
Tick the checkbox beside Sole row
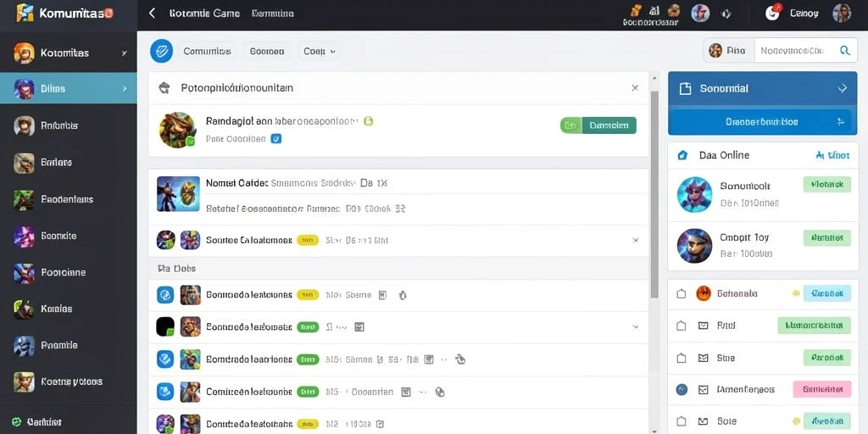pyautogui.click(x=682, y=421)
